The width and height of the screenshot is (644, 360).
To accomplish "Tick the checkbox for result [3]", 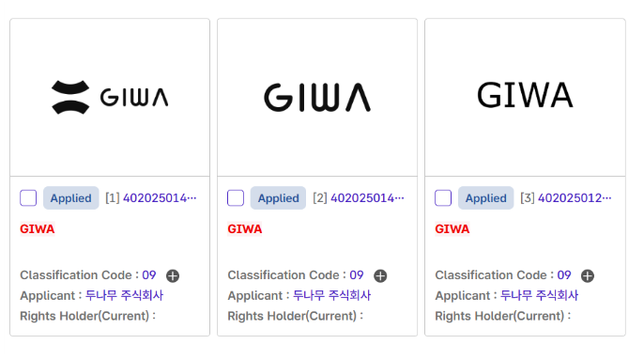I will 443,198.
